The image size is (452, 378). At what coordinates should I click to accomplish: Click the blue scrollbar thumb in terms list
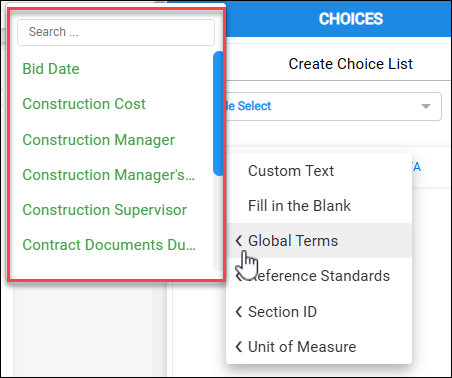218,113
